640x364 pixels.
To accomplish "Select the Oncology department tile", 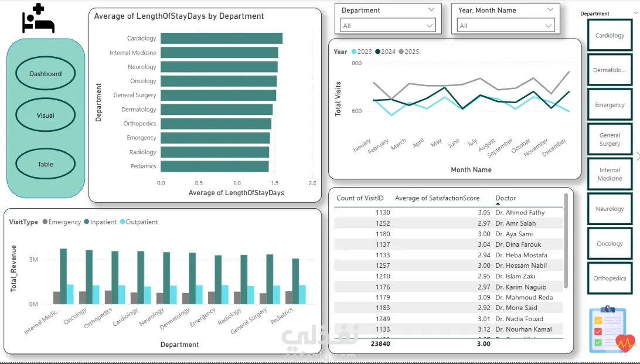I will pos(610,244).
